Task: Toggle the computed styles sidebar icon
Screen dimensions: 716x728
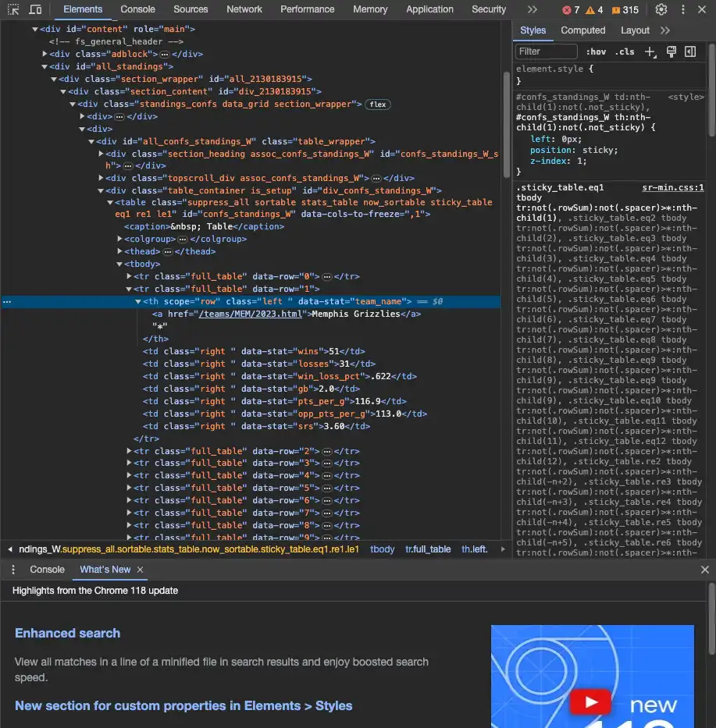Action: click(690, 51)
